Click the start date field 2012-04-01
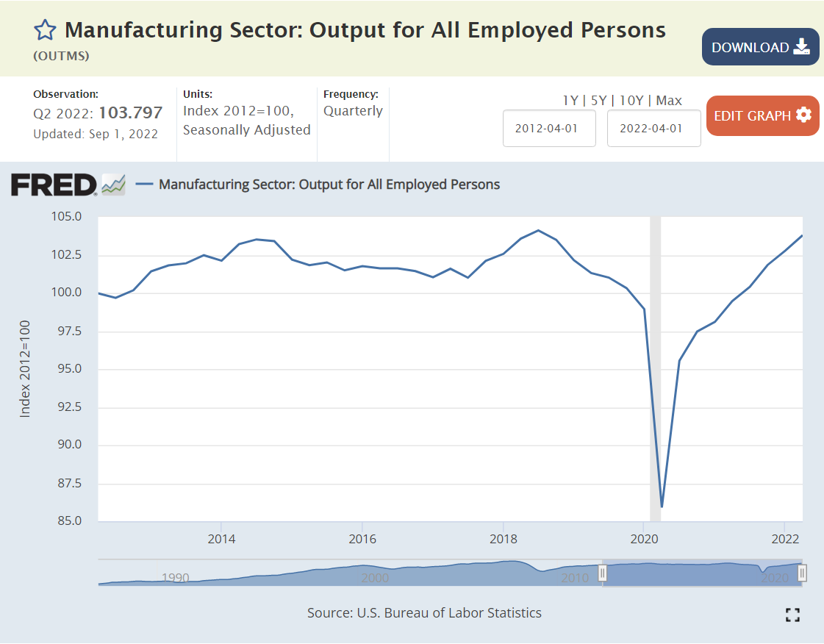 [549, 128]
